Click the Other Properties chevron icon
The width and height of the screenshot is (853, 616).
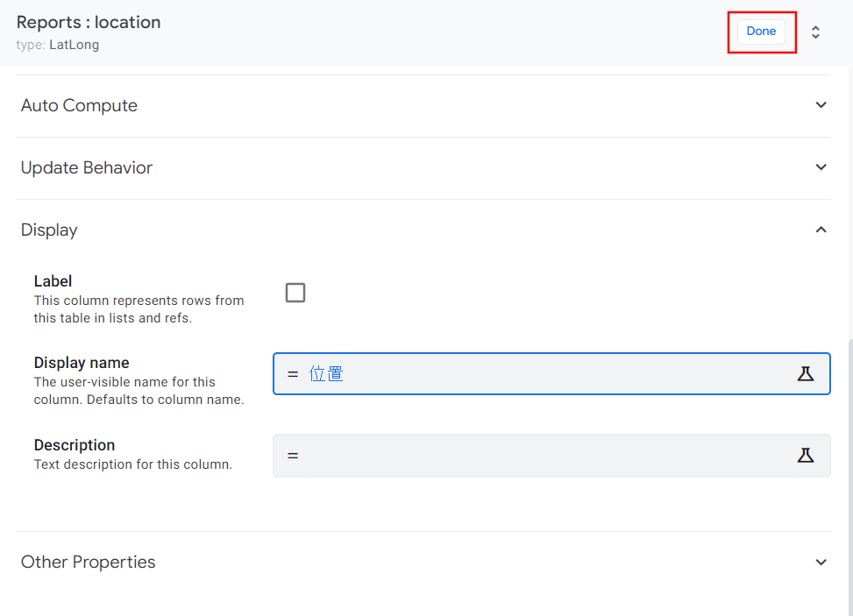821,562
